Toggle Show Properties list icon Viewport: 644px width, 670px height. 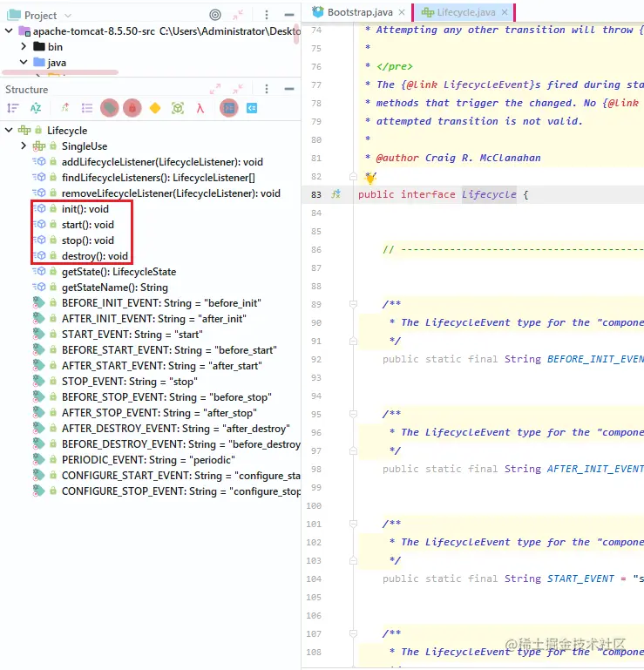pyautogui.click(x=87, y=108)
